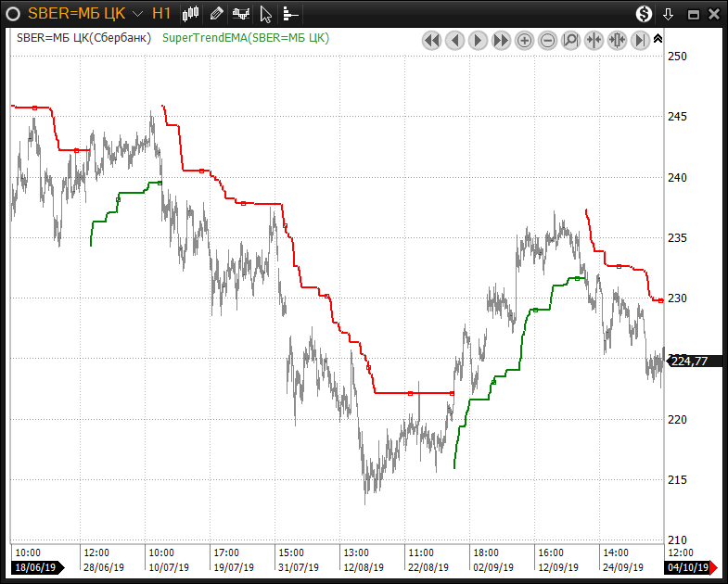
Task: Collapse the chart navigation toolbar
Action: 658,39
